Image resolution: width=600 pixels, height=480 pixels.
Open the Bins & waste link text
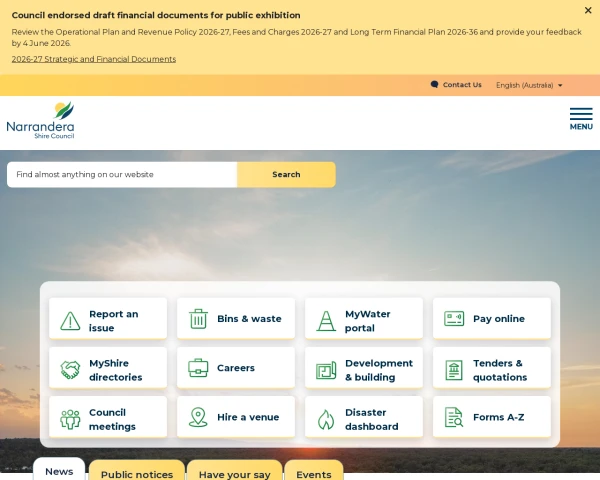pos(249,318)
